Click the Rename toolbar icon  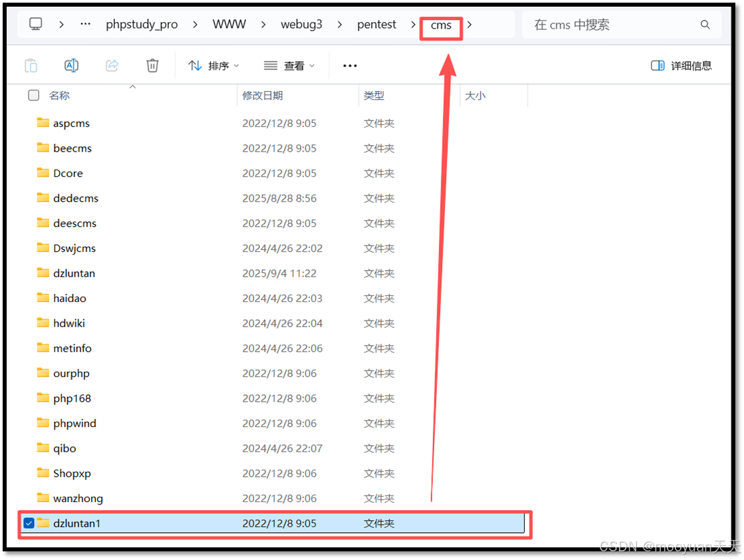point(72,65)
